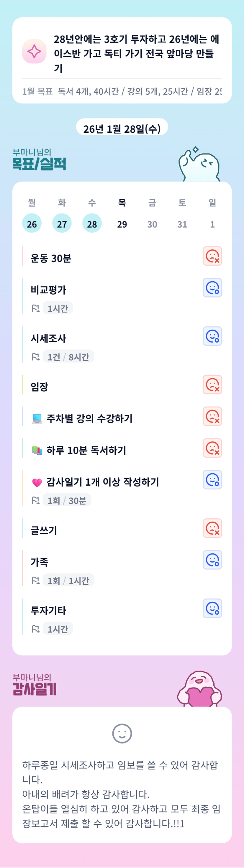This screenshot has height=868, width=244.
Task: Click the 1회 / 30분 record badge
Action: click(67, 500)
